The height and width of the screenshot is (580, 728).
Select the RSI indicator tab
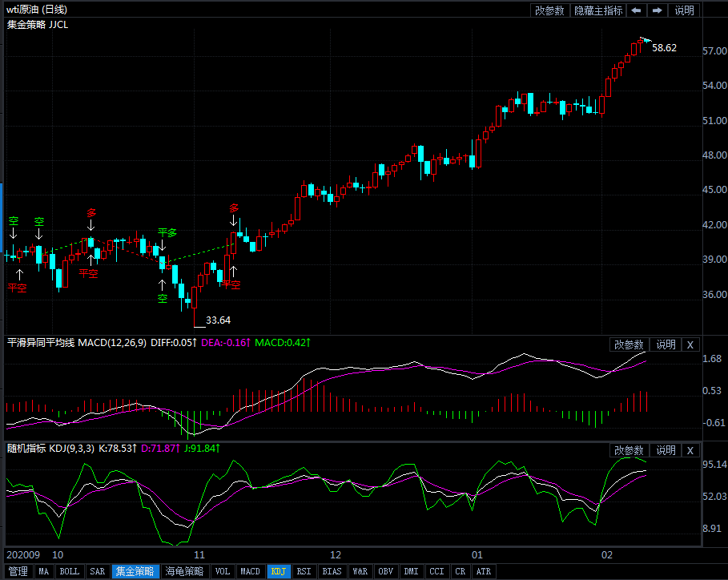(304, 571)
